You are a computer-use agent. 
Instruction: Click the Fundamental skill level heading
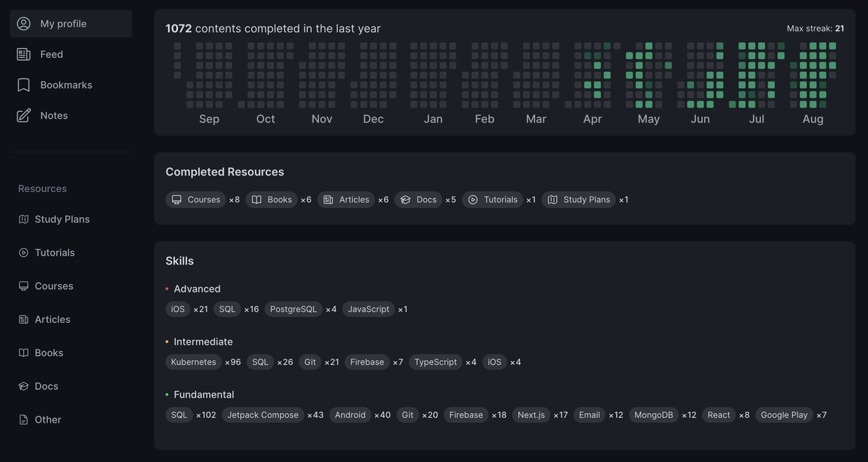tap(204, 395)
